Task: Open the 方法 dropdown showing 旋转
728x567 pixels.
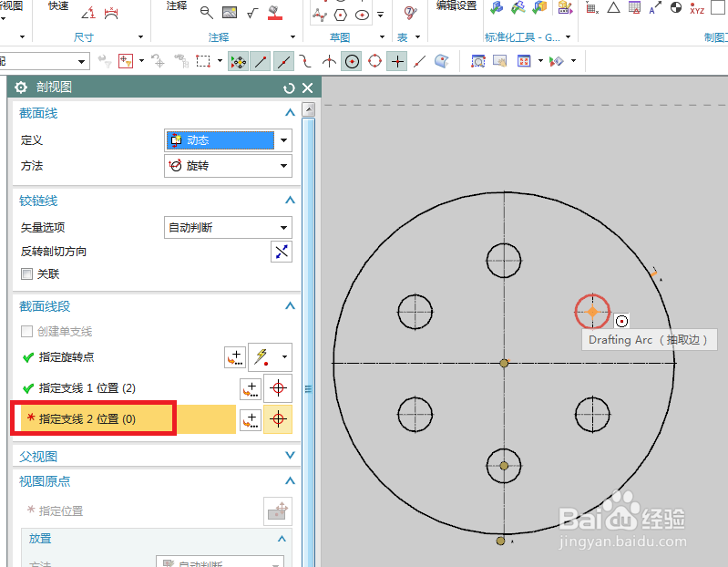Action: [228, 166]
